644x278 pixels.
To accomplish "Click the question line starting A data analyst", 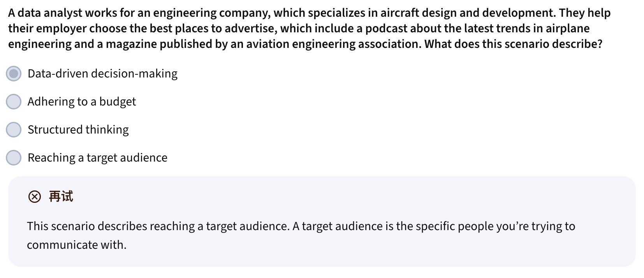I will pos(309,13).
